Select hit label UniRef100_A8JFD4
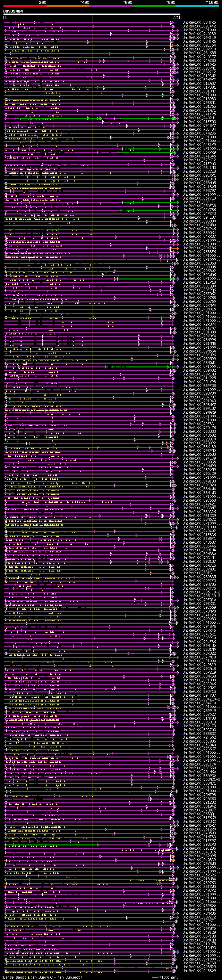This screenshot has width=222, height=980. (x=199, y=129)
